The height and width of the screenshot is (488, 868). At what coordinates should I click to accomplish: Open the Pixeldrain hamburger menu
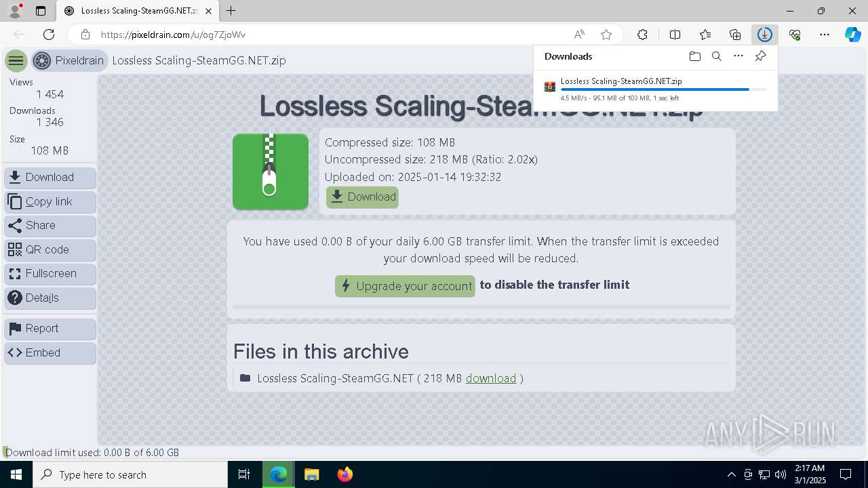pyautogui.click(x=16, y=60)
